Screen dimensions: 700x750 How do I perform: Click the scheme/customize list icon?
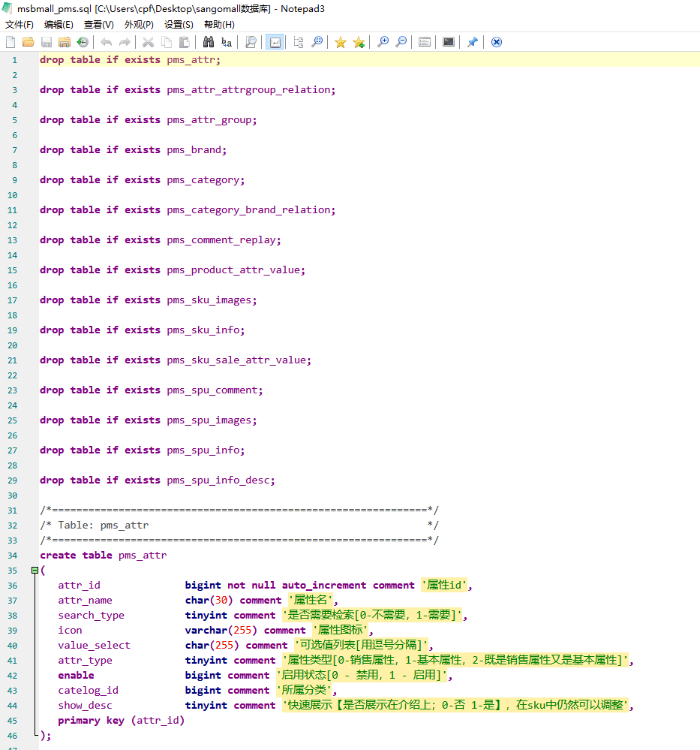425,42
